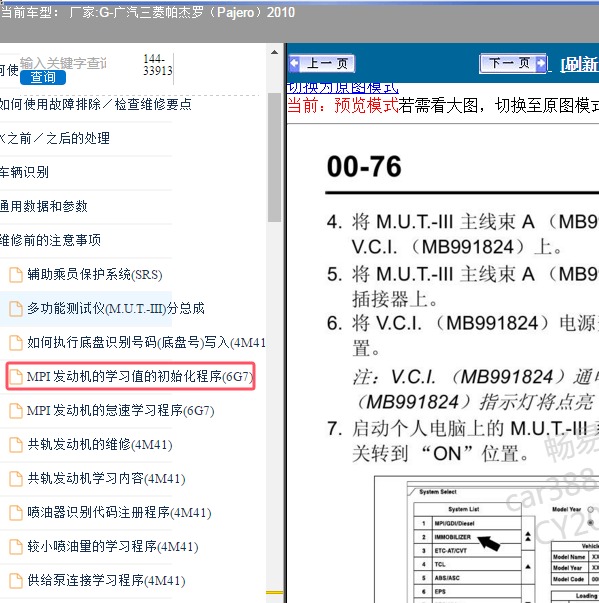The image size is (599, 603).
Task: Click document icon beside 共轨发动机学习内容
Action: click(x=16, y=478)
